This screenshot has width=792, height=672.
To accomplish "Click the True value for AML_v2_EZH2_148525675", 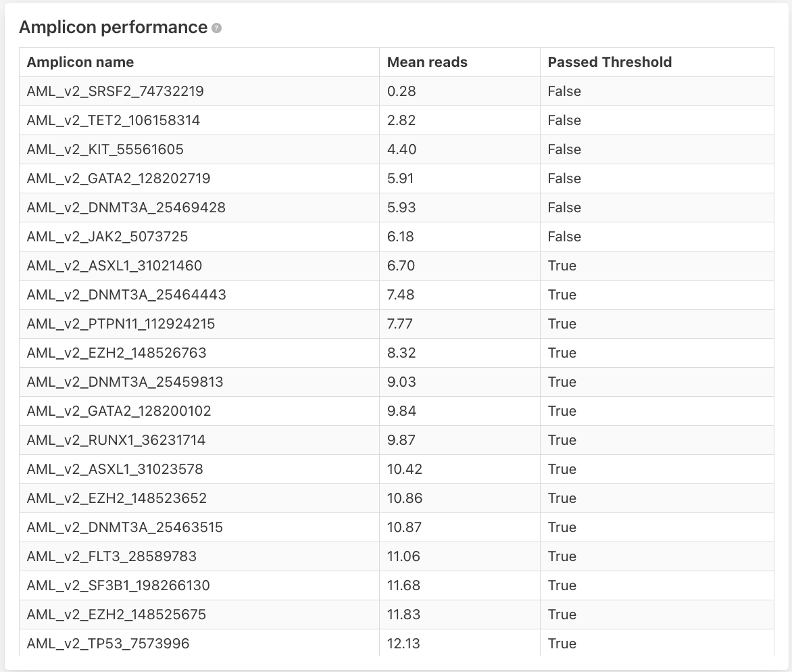I will pos(562,615).
